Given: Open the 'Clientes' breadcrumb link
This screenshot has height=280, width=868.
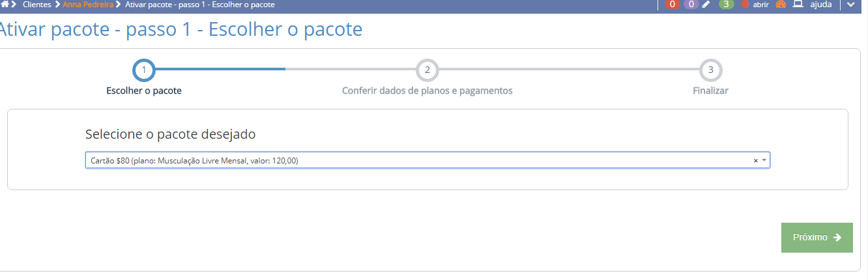Looking at the screenshot, I should (36, 5).
